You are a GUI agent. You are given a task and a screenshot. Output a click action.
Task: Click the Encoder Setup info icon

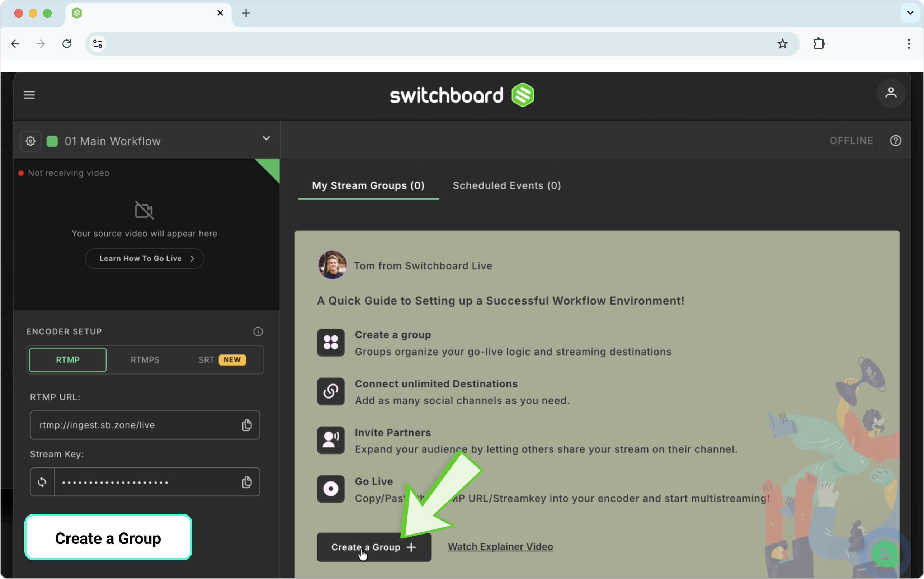pyautogui.click(x=258, y=331)
